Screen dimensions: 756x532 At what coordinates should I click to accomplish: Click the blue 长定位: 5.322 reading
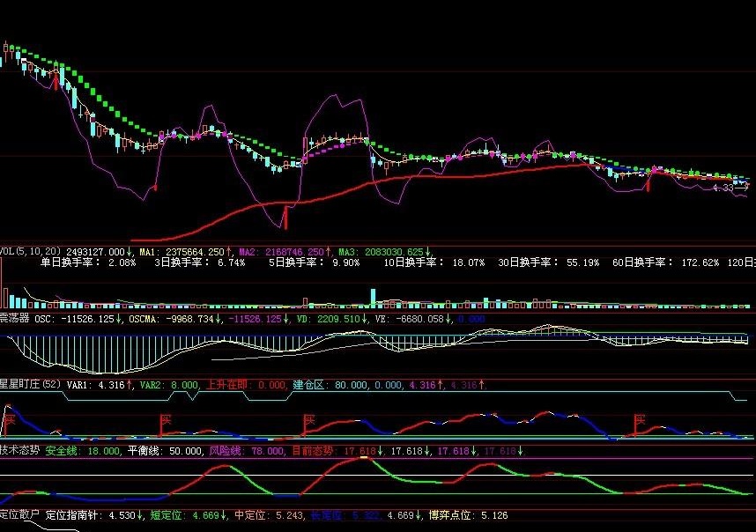coord(346,515)
